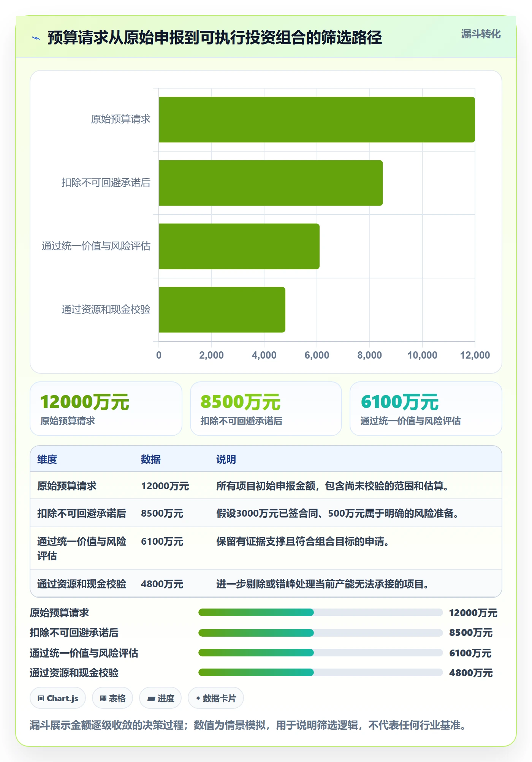Viewport: 532px width, 762px height.
Task: Select the 数据卡片 tag chip
Action: 216,698
